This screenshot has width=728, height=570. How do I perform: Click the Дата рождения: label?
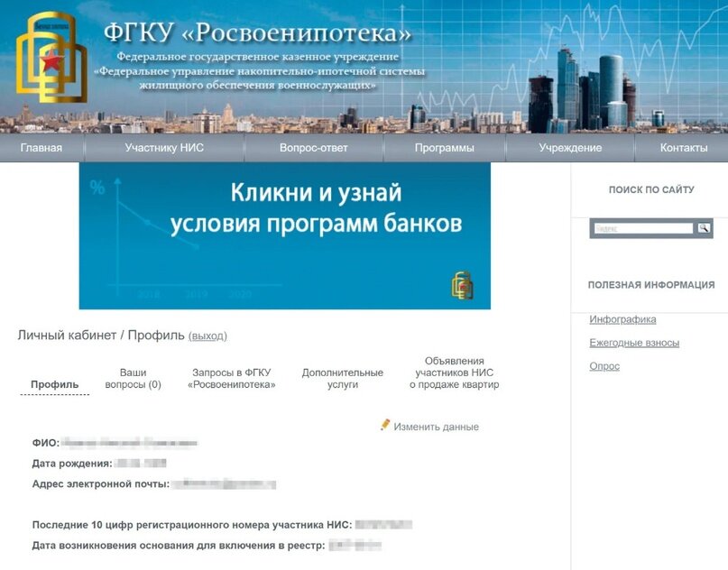click(72, 464)
